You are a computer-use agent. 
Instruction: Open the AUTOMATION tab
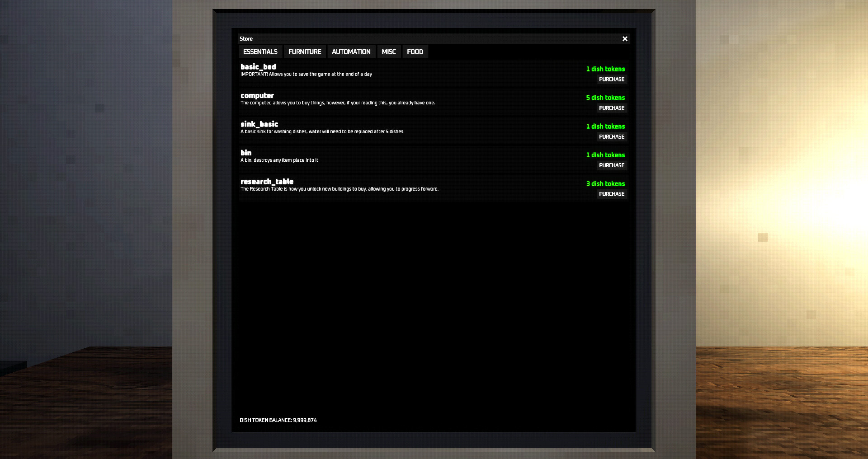pos(351,52)
